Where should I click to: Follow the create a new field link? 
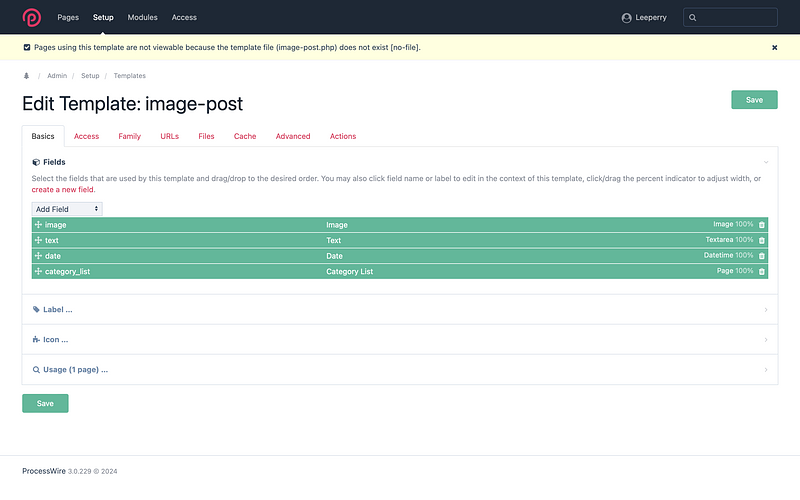click(63, 189)
